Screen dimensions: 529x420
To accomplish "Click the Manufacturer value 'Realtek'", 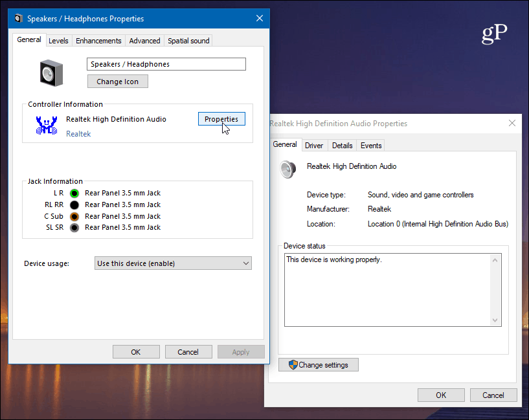I will 379,209.
